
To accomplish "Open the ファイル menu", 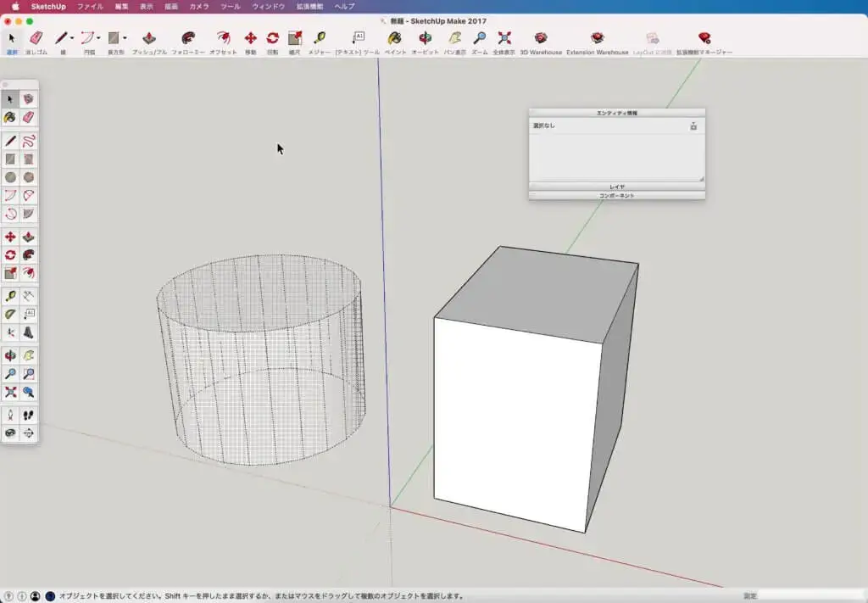I will pos(90,7).
